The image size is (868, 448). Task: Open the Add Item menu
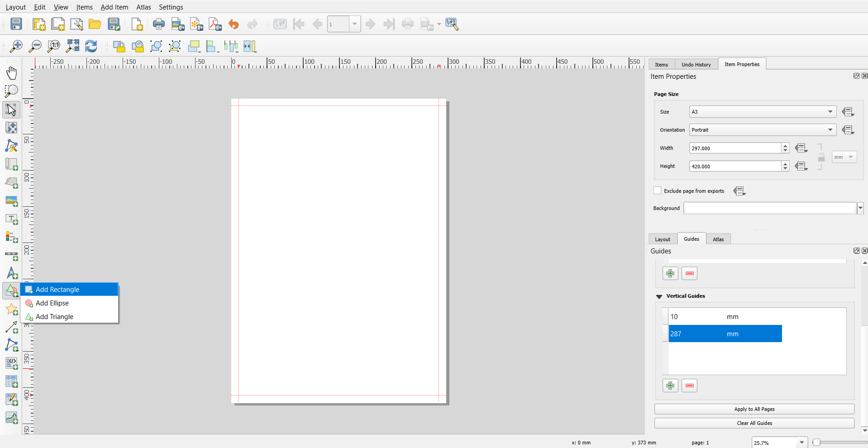[x=114, y=7]
